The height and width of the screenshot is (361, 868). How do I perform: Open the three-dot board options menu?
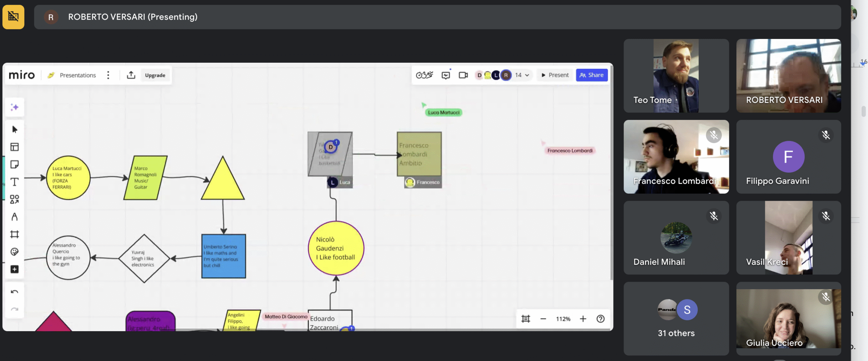tap(108, 75)
